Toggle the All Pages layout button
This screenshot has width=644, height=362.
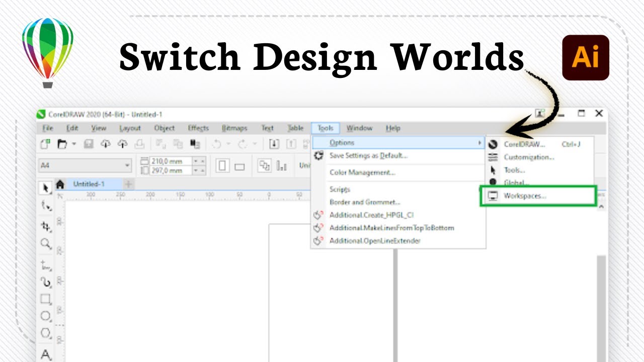click(265, 165)
